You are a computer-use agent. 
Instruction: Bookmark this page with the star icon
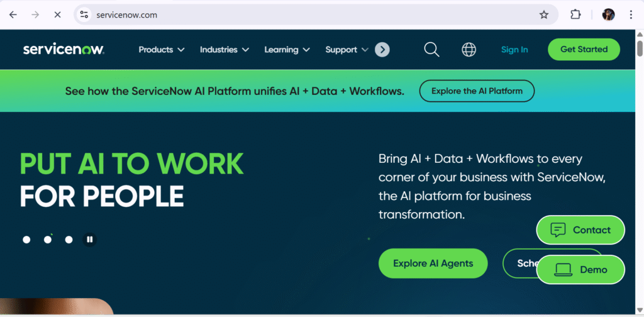point(544,15)
